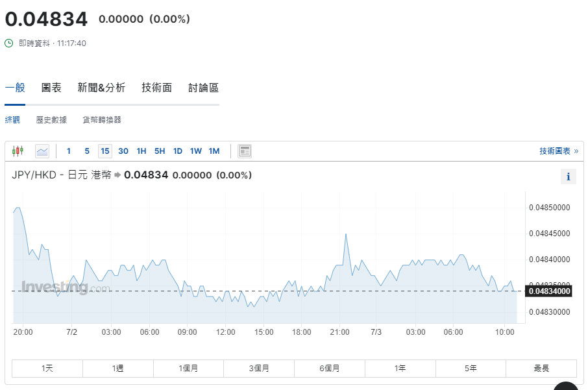Switch to candlestick chart type icon

coord(18,151)
